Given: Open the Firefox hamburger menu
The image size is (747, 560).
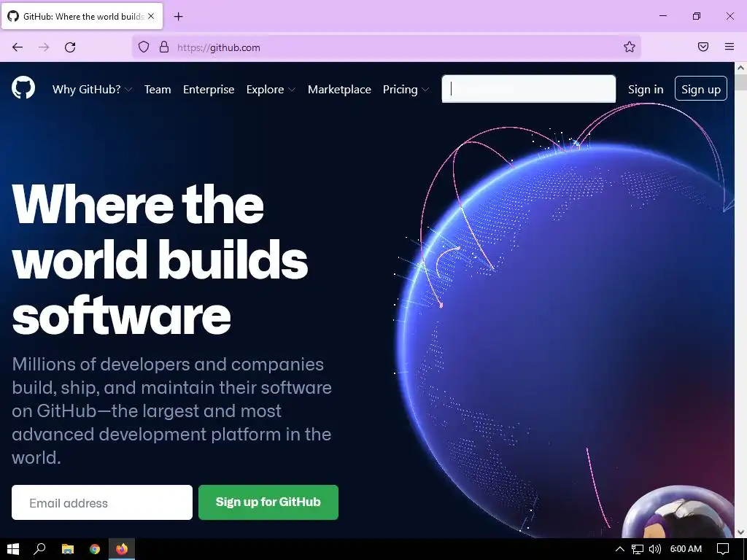Looking at the screenshot, I should [729, 47].
